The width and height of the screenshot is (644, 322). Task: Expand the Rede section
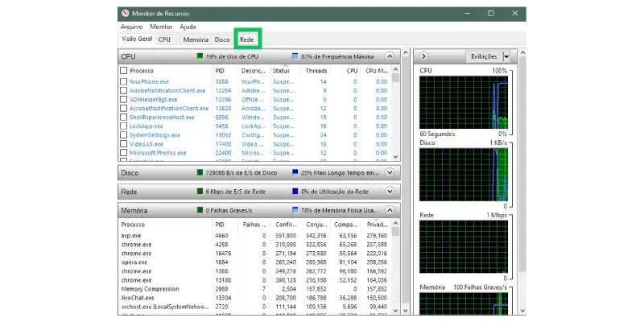click(390, 192)
